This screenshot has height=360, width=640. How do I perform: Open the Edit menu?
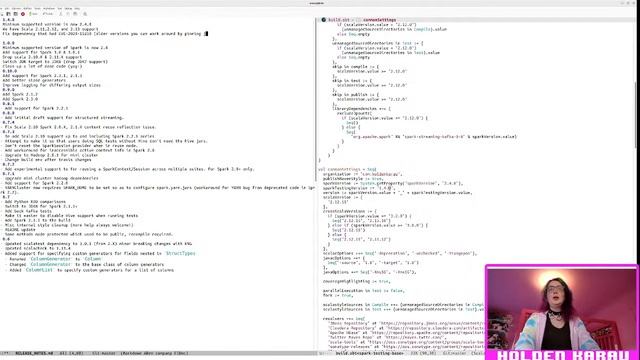(x=7, y=9)
